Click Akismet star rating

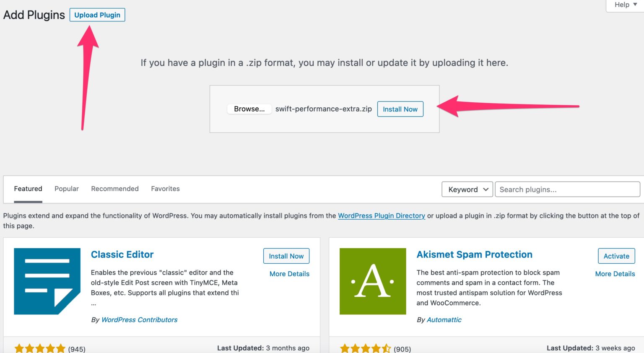point(366,348)
